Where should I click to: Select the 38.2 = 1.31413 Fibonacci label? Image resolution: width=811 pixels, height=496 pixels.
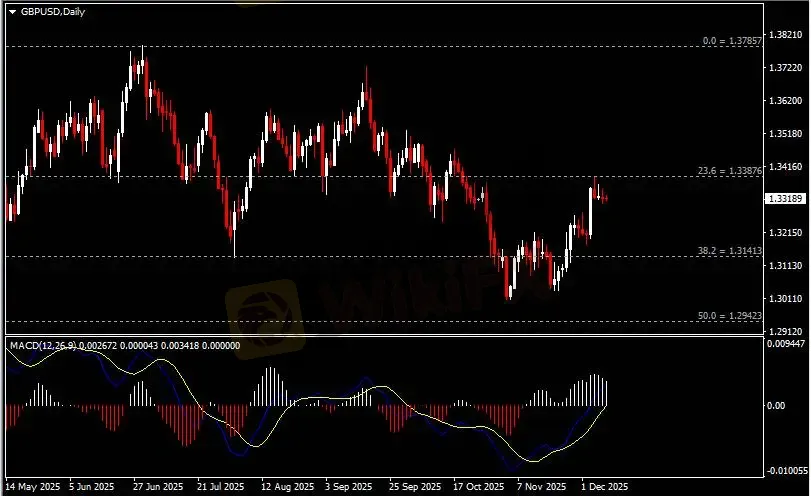[730, 251]
